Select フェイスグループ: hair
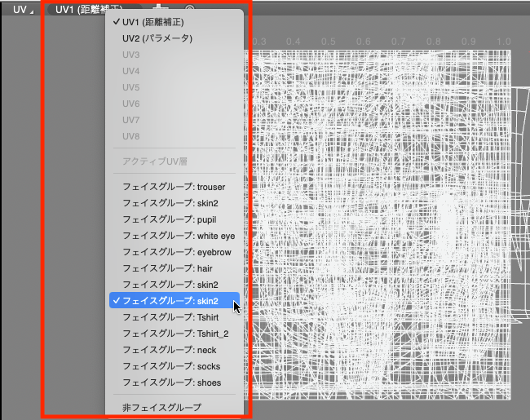Image resolution: width=530 pixels, height=420 pixels. 167,268
